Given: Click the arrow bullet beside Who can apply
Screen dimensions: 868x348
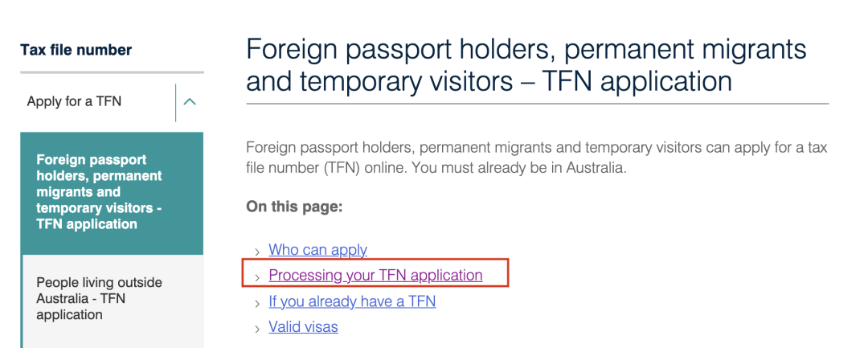Looking at the screenshot, I should pyautogui.click(x=257, y=252).
